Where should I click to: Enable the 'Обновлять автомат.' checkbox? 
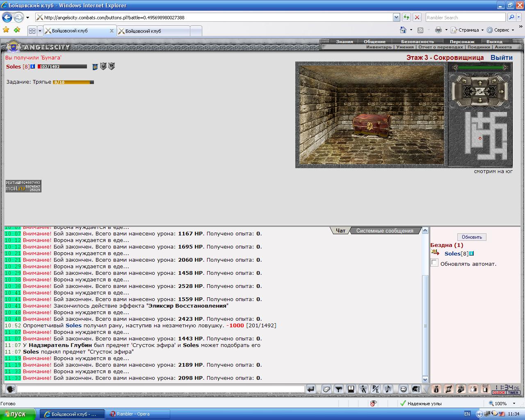[x=434, y=262]
